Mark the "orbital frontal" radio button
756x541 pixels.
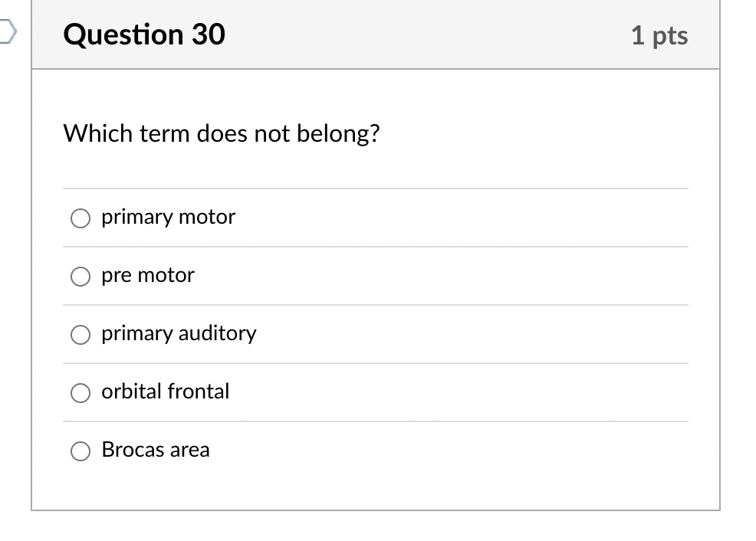(x=81, y=393)
